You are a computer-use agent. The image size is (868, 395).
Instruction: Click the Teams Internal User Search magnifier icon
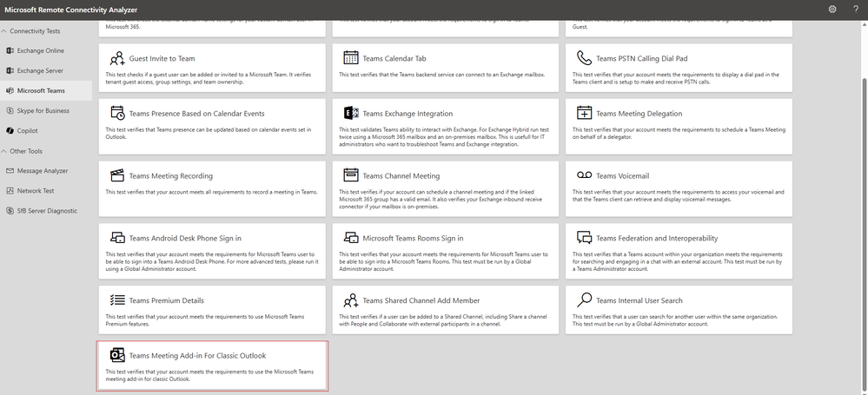[584, 300]
